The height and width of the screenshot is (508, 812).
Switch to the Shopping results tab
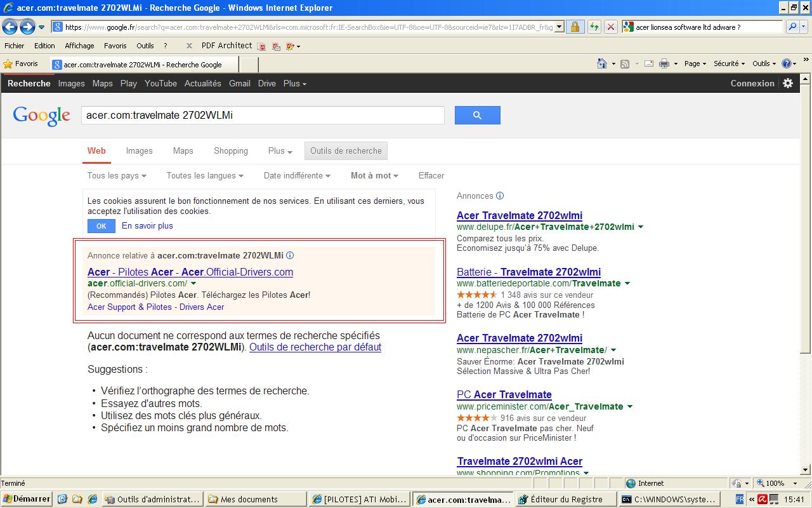[231, 150]
